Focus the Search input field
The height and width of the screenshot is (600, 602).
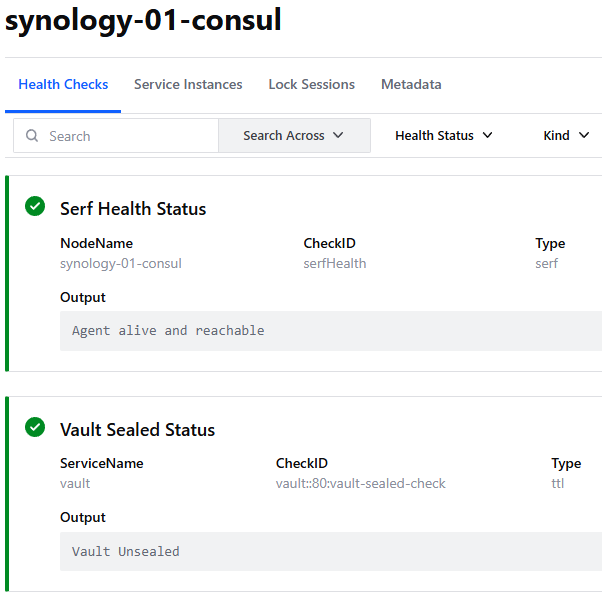point(130,136)
